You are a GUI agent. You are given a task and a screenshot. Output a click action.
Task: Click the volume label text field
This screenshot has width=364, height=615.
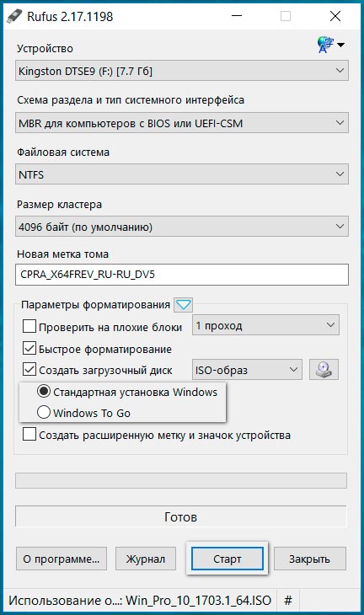(x=182, y=274)
